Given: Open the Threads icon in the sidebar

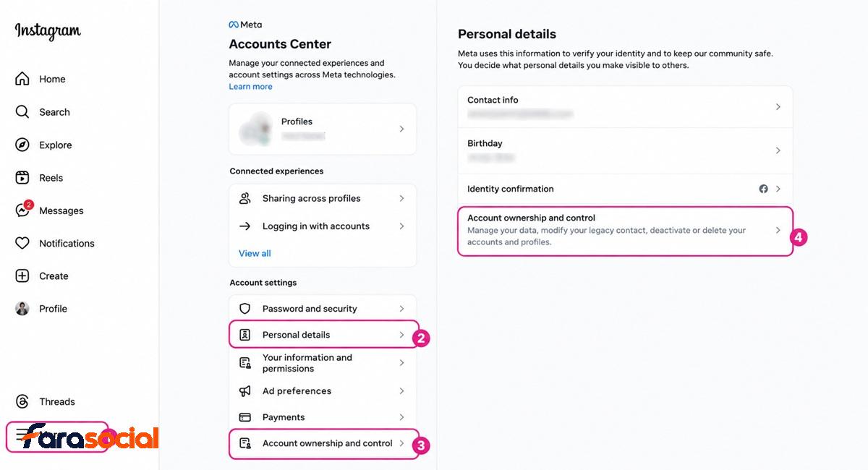Looking at the screenshot, I should (x=22, y=401).
